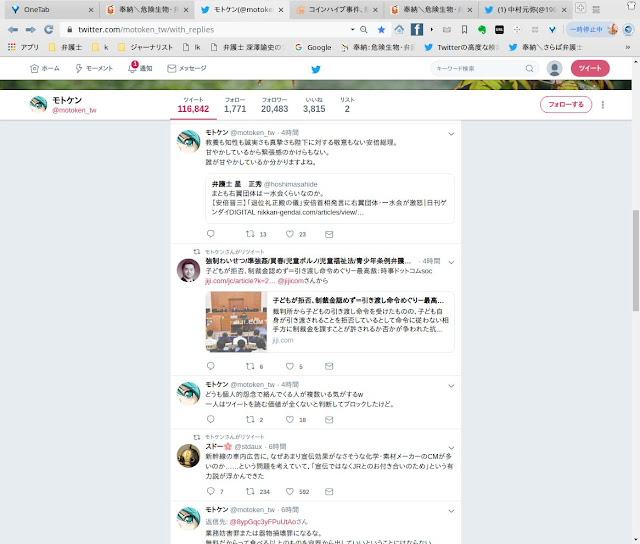
Task: Reply to the スドー tweet with 7 replies
Action: coord(211,491)
